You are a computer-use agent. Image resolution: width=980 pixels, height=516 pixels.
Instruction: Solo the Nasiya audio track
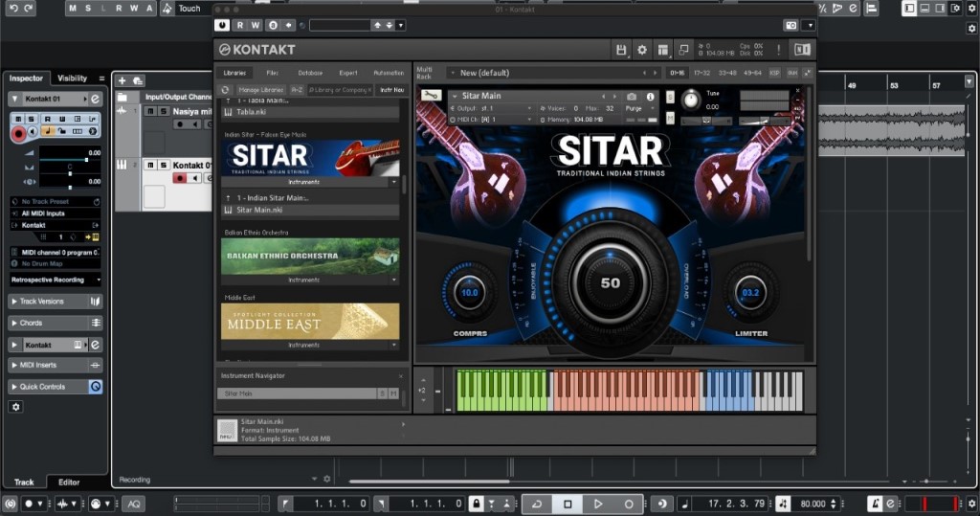[x=163, y=111]
